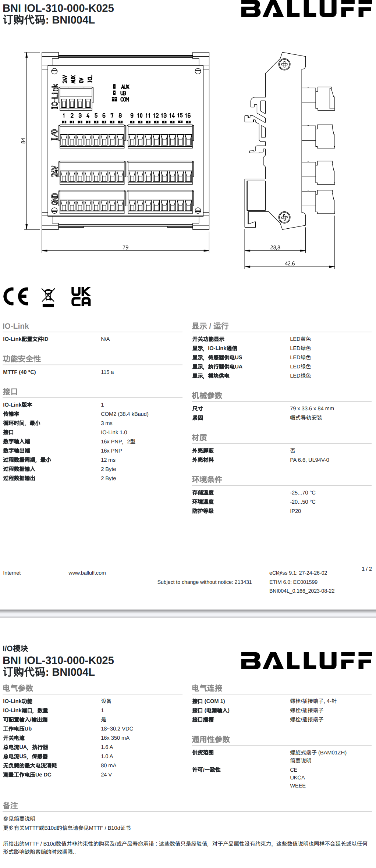376x868 pixels.
Task: Click the 42,6 depth dimension label
Action: tap(290, 264)
